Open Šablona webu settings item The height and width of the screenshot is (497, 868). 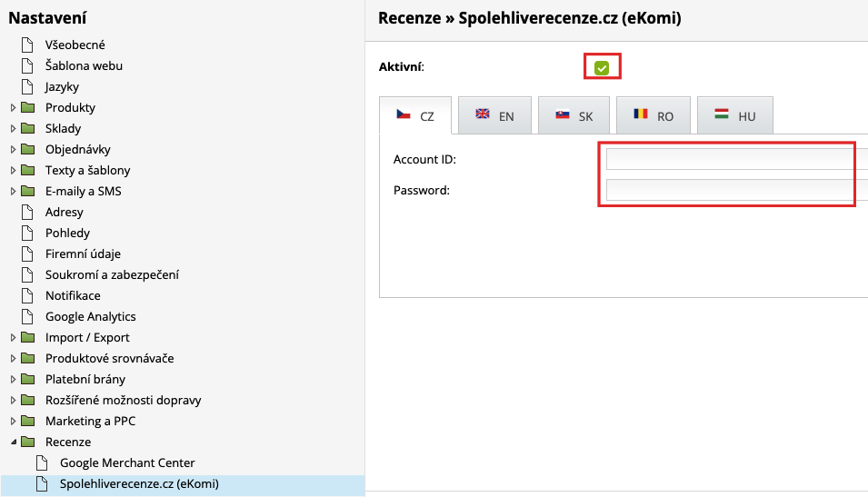(84, 65)
